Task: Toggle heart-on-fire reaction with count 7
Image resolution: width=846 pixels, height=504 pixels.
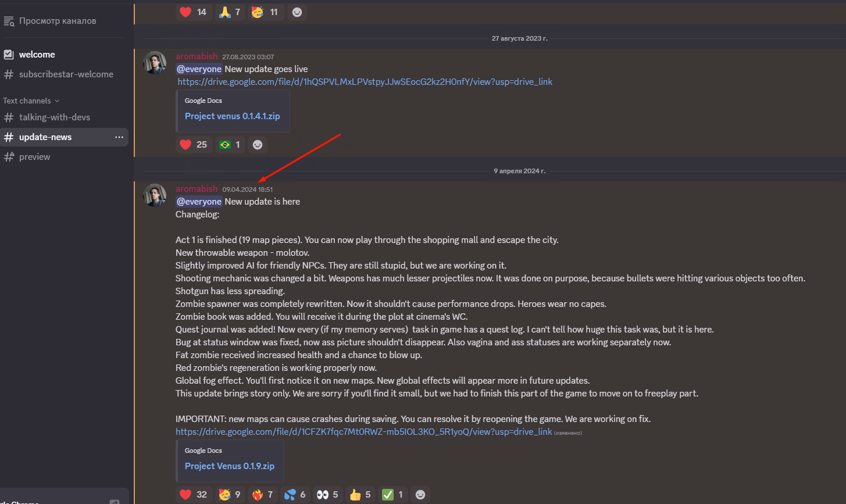Action: click(x=262, y=494)
